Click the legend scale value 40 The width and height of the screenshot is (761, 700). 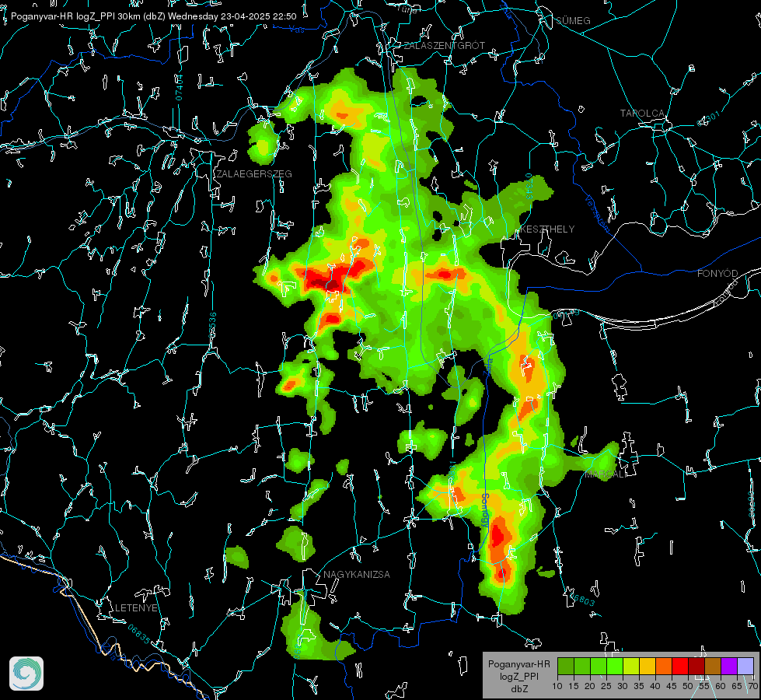click(x=655, y=686)
